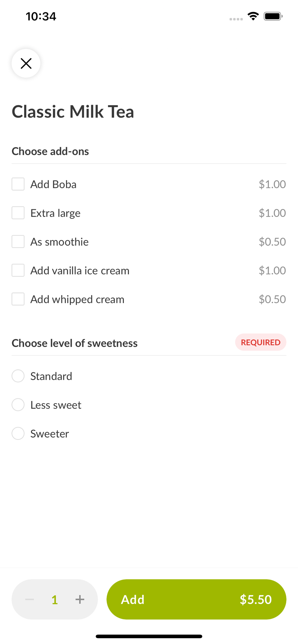
Task: Tick the As smoothie checkbox
Action: click(x=18, y=241)
